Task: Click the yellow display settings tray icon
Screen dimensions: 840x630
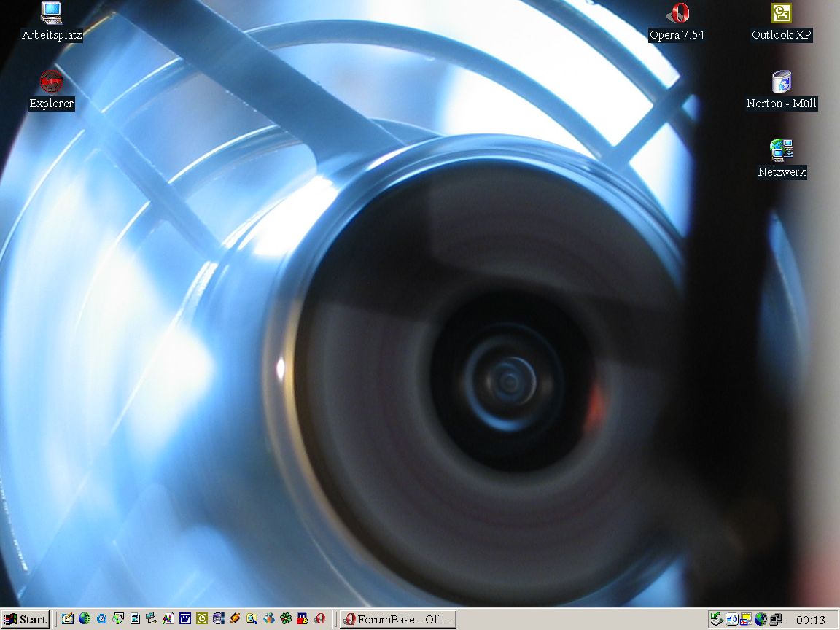Action: coord(746,620)
